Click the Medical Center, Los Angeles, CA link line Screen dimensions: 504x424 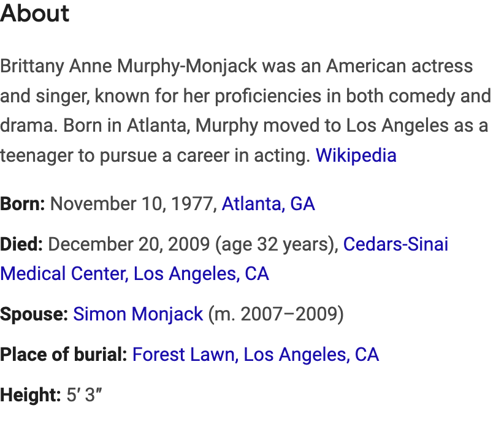click(x=134, y=273)
